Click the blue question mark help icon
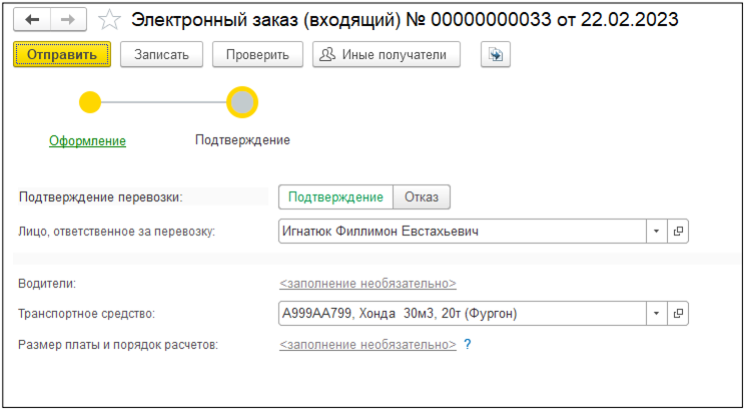Viewport: 744px width, 409px height. [467, 344]
